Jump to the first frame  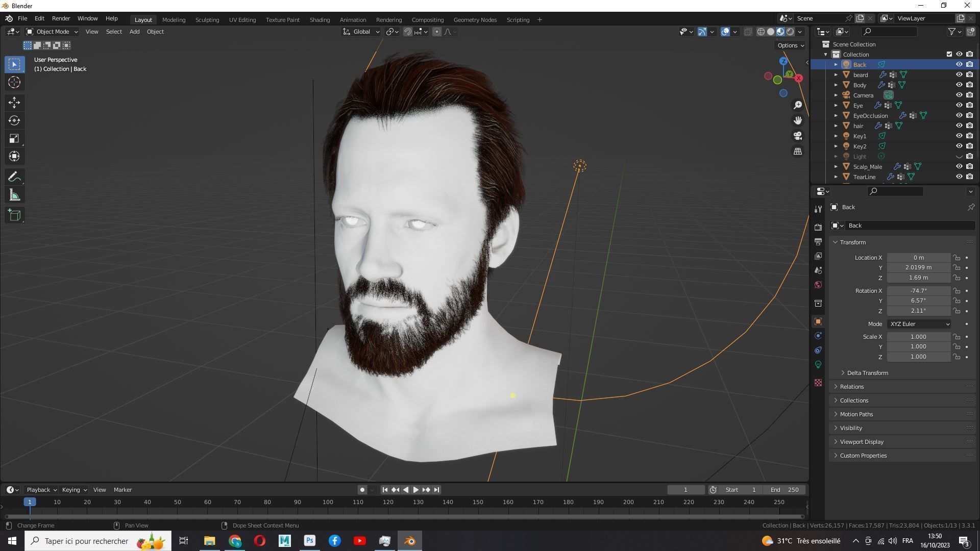pyautogui.click(x=385, y=490)
